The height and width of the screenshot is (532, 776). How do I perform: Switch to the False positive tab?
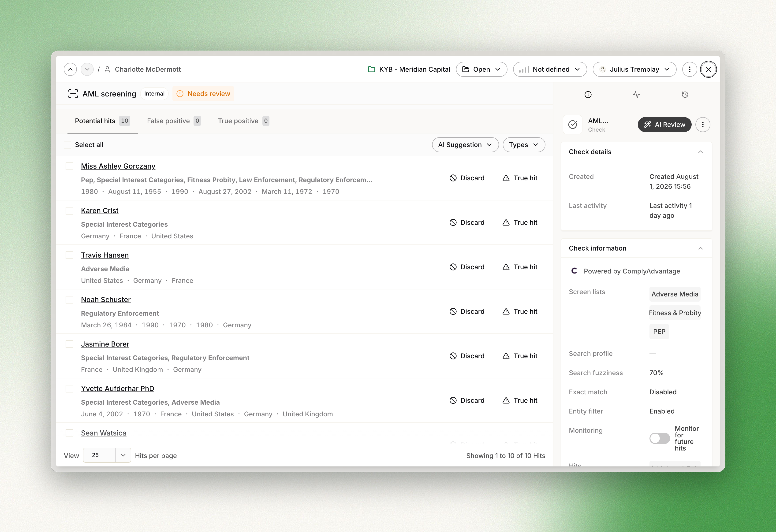click(174, 121)
